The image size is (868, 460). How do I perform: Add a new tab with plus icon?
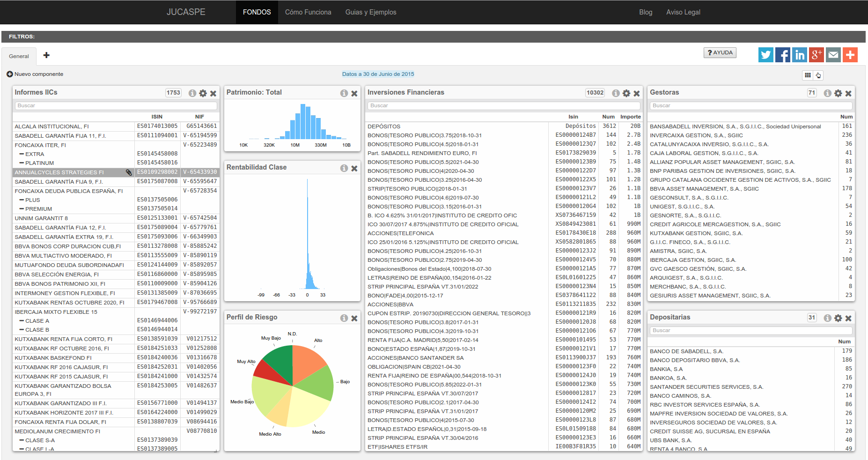[x=46, y=55]
